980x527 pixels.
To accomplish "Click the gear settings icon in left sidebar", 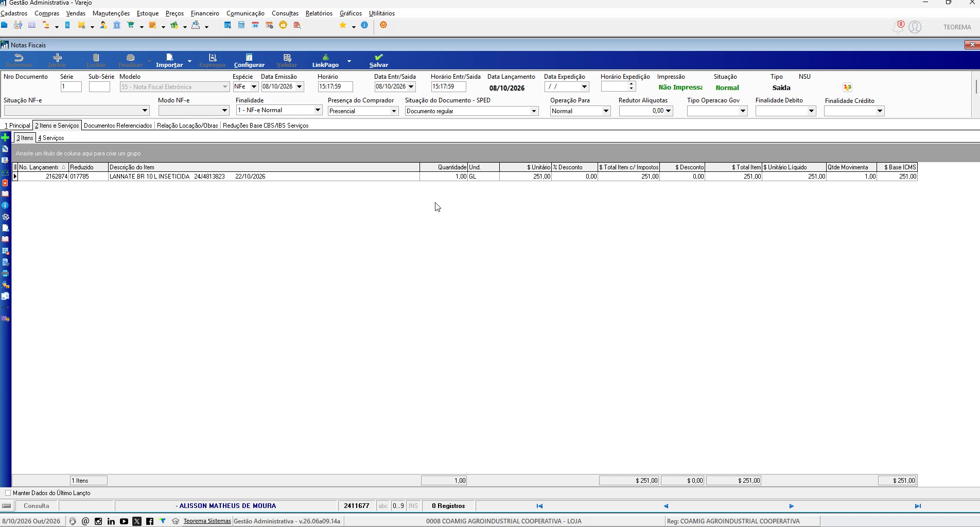I will (5, 217).
